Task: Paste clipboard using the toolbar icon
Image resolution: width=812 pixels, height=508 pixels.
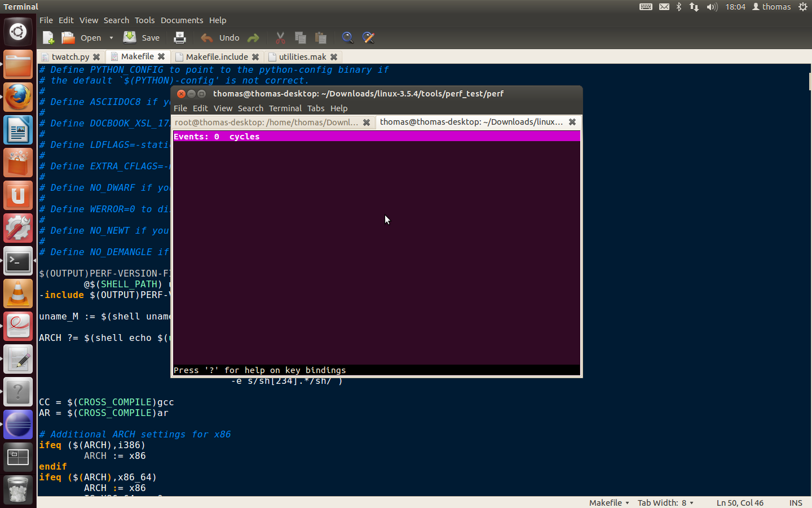Action: pos(321,38)
